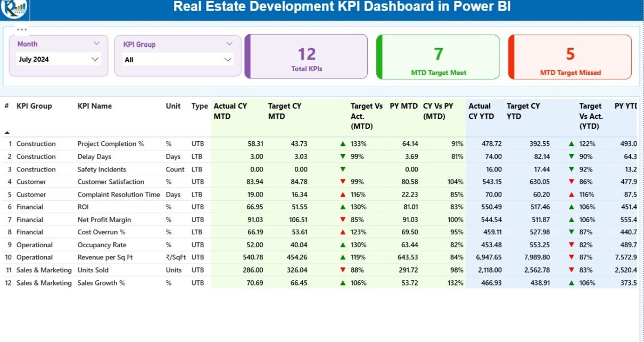This screenshot has height=342, width=644.
Task: Collapse the Month slicer header chevron
Action: coord(96,44)
